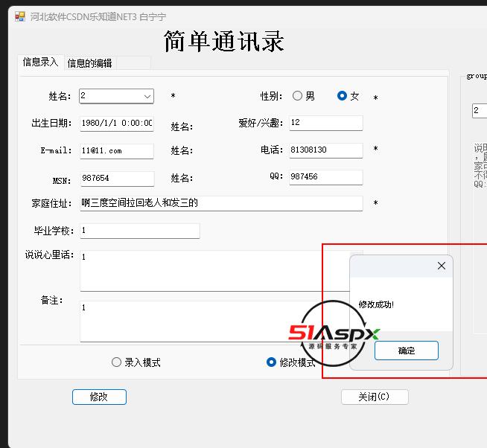Focus the 出生日期 date field
This screenshot has width=487, height=448.
[117, 124]
